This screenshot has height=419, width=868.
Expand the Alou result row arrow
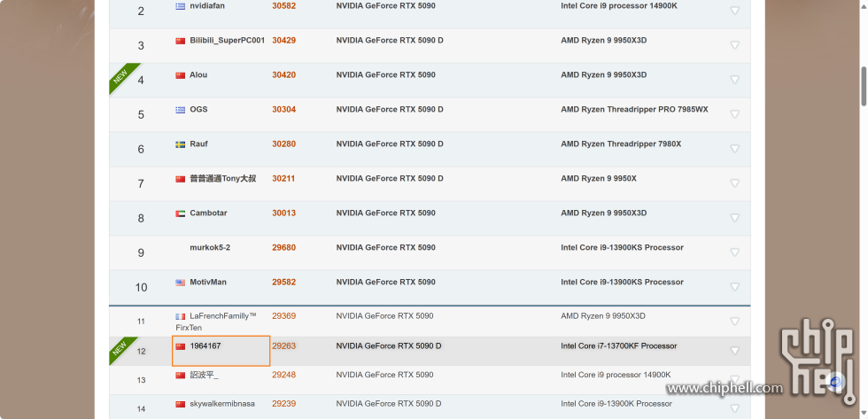[x=734, y=80]
